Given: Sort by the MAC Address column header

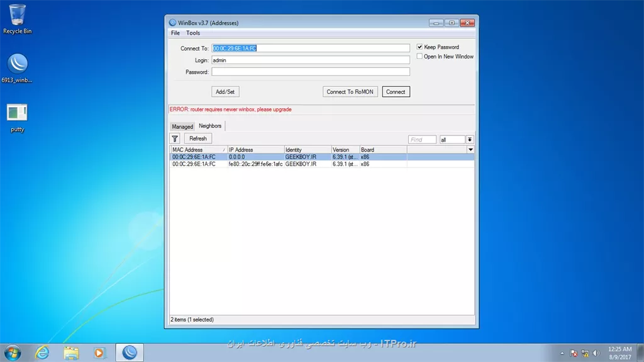Looking at the screenshot, I should (x=199, y=150).
